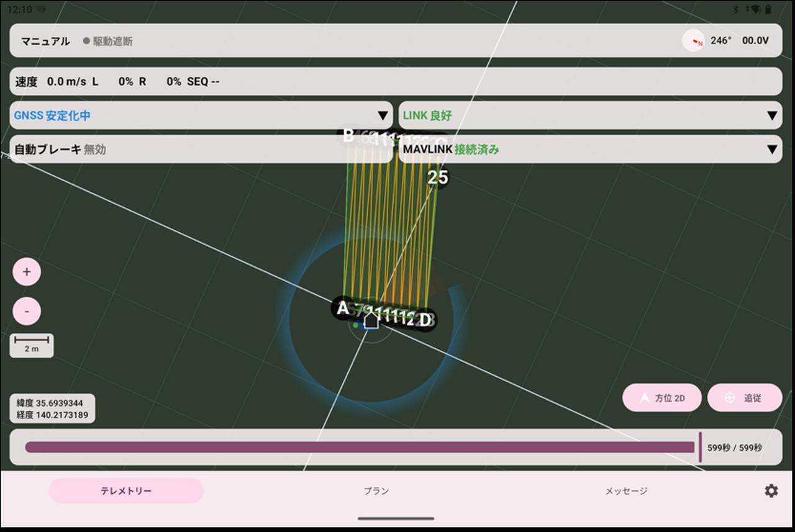
Task: Zoom in with the plus button
Action: [x=27, y=272]
